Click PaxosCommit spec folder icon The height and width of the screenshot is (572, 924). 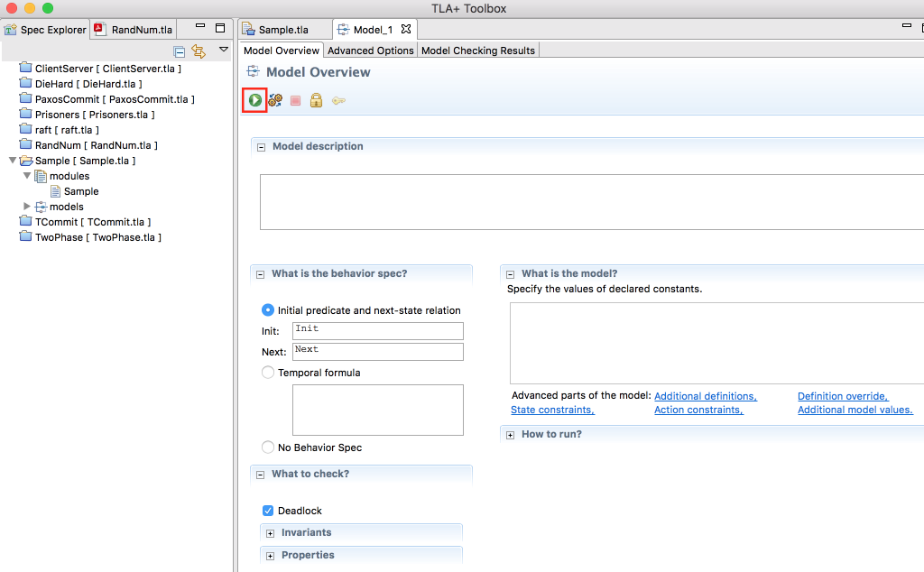[25, 97]
